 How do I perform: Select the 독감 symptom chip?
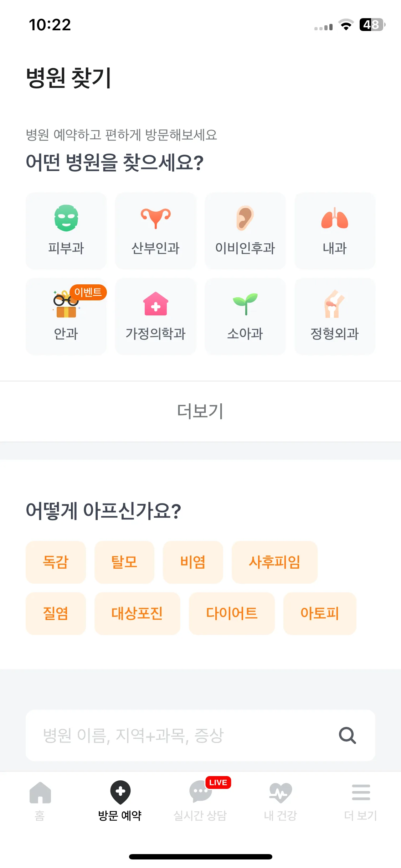56,562
